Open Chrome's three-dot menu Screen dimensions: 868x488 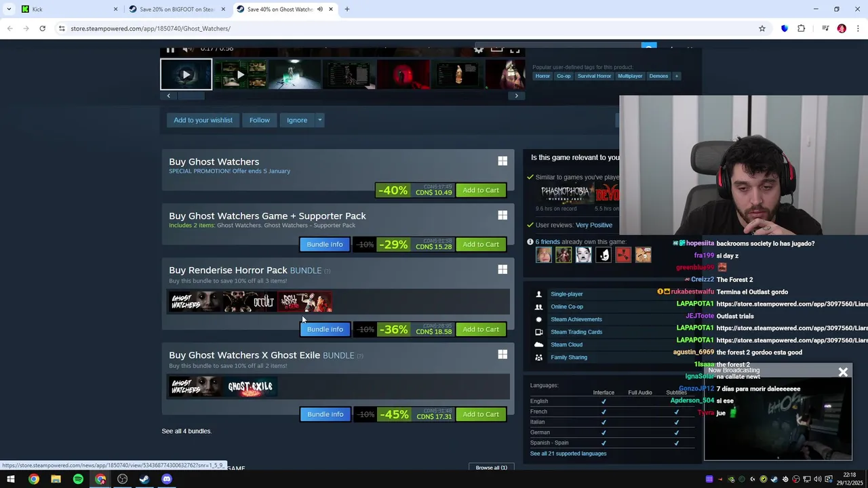coord(859,28)
